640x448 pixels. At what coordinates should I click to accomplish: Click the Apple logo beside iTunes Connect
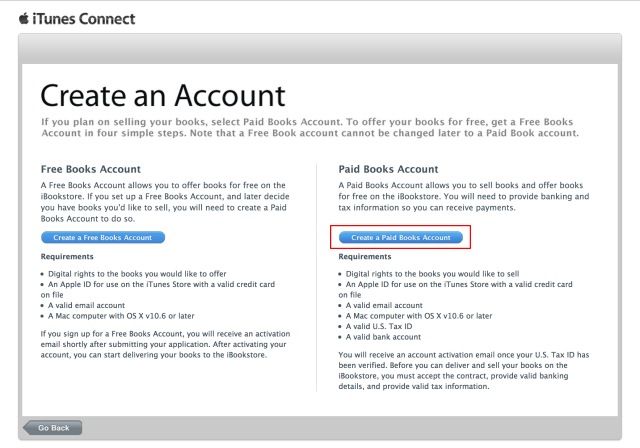[x=24, y=18]
